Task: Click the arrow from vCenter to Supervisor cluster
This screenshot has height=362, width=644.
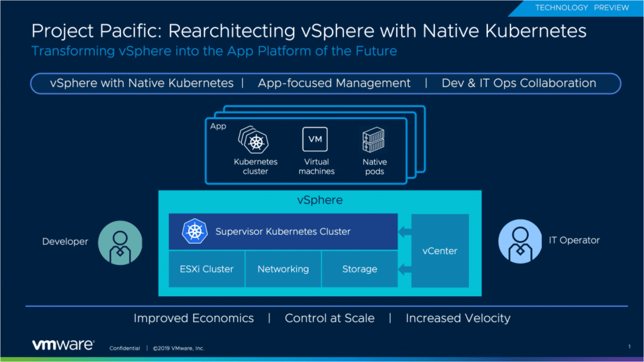Action: pyautogui.click(x=405, y=231)
